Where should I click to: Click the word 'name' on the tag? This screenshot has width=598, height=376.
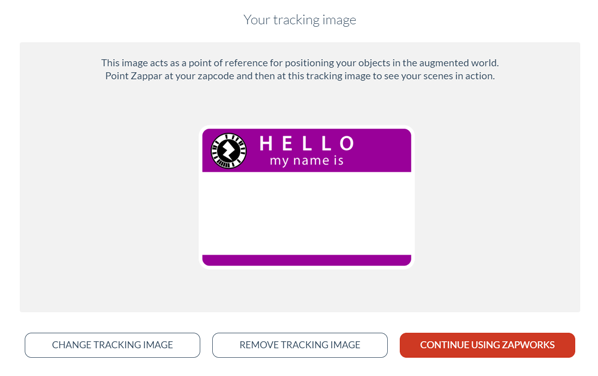click(x=310, y=161)
